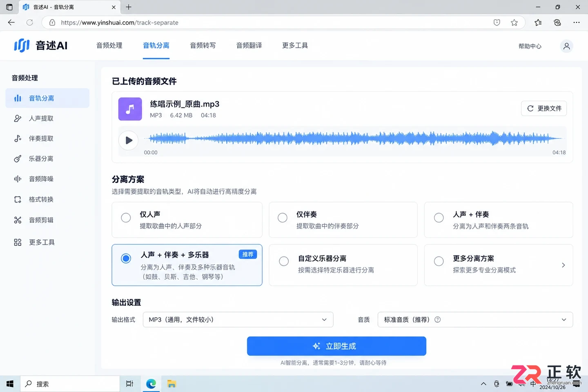
Task: Open Microsoft Edge from the taskbar
Action: (x=151, y=384)
